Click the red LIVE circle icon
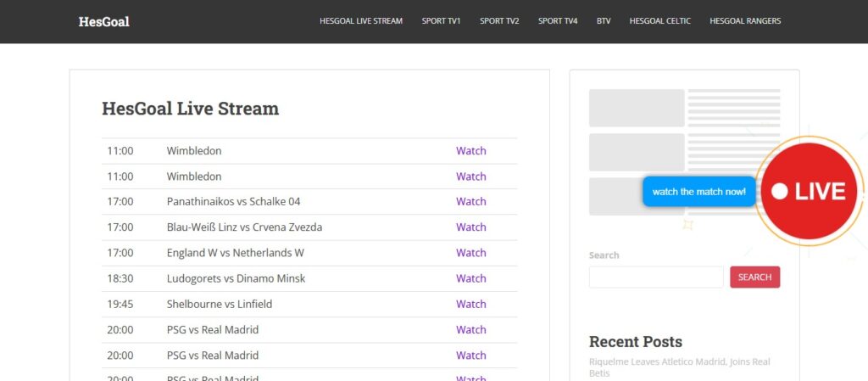Screen dimensions: 868x381 [810, 191]
